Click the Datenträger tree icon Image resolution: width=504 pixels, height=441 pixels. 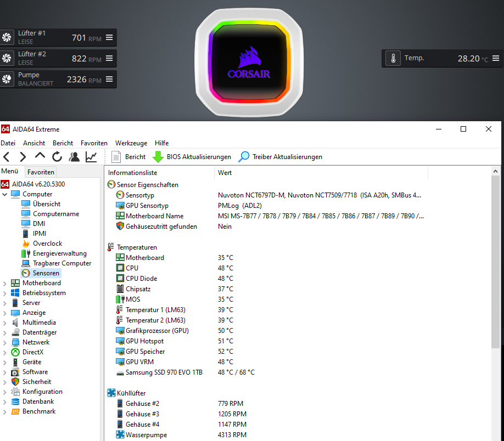[x=15, y=332]
